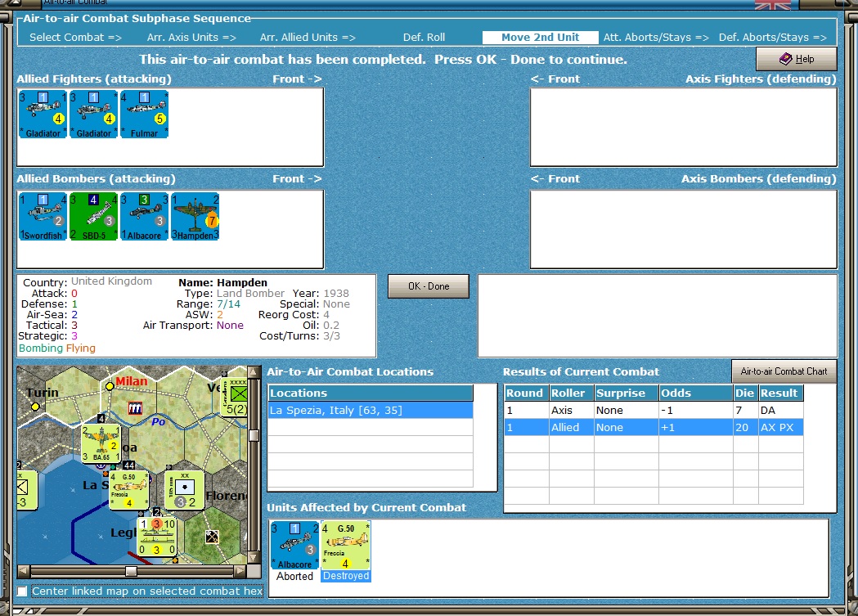Select the Def. Roll subphase label
The width and height of the screenshot is (858, 616).
point(424,37)
